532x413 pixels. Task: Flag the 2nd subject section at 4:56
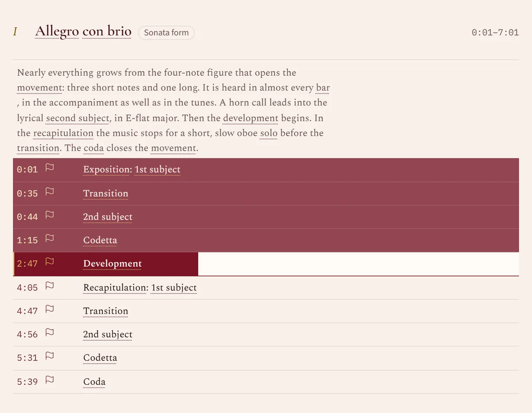(x=50, y=332)
